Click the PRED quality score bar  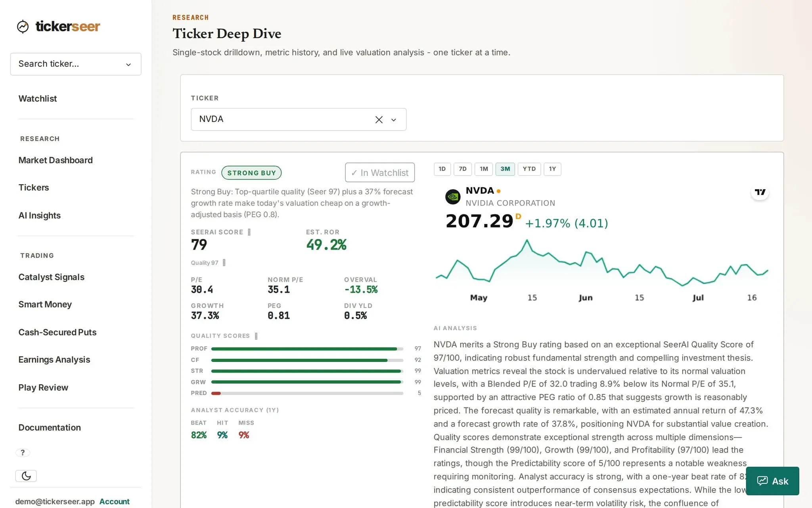click(307, 393)
